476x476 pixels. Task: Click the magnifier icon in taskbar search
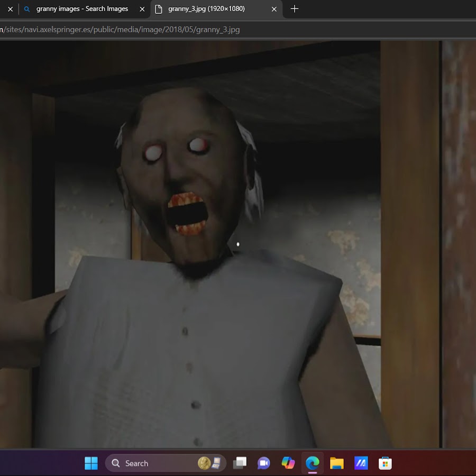click(x=116, y=463)
